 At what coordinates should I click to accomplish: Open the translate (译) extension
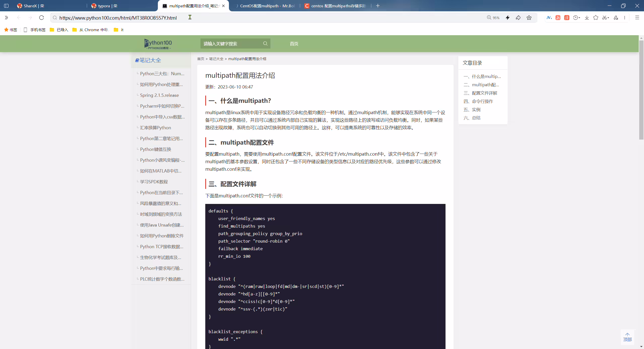click(567, 18)
